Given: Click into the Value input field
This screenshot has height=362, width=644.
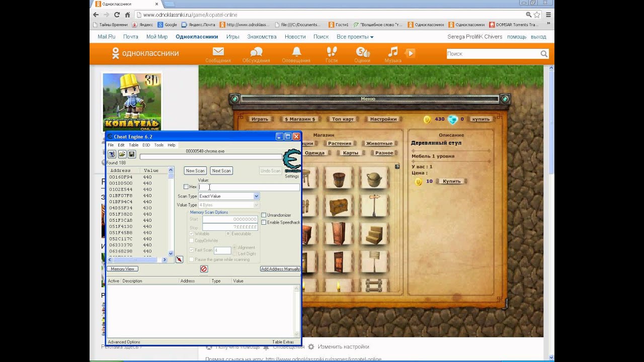Looking at the screenshot, I should click(249, 187).
